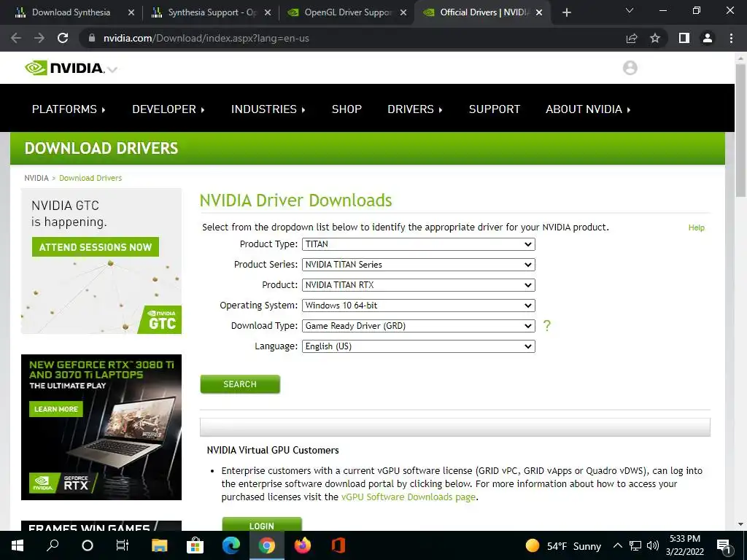The height and width of the screenshot is (560, 747).
Task: Click the page vertical scrollbar thumb
Action: tap(741, 130)
